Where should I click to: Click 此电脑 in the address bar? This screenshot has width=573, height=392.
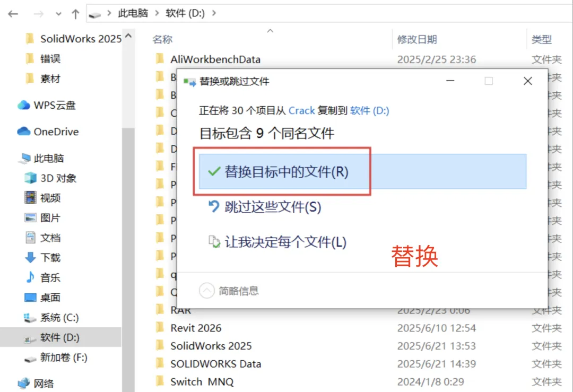pos(133,13)
